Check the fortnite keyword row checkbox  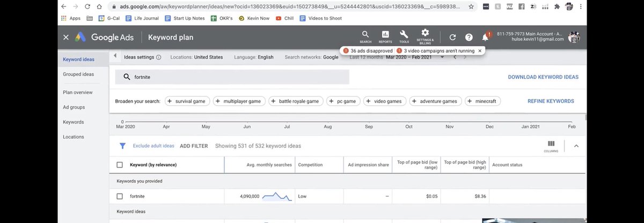(120, 196)
